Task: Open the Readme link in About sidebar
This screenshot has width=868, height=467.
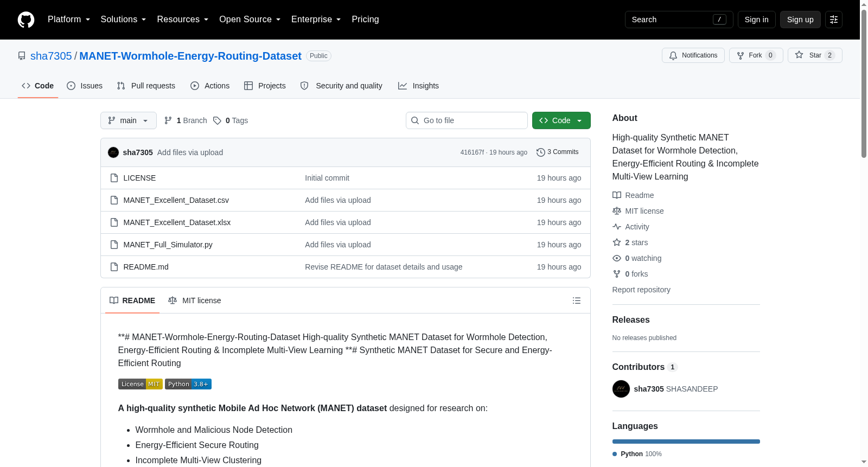Action: tap(633, 195)
